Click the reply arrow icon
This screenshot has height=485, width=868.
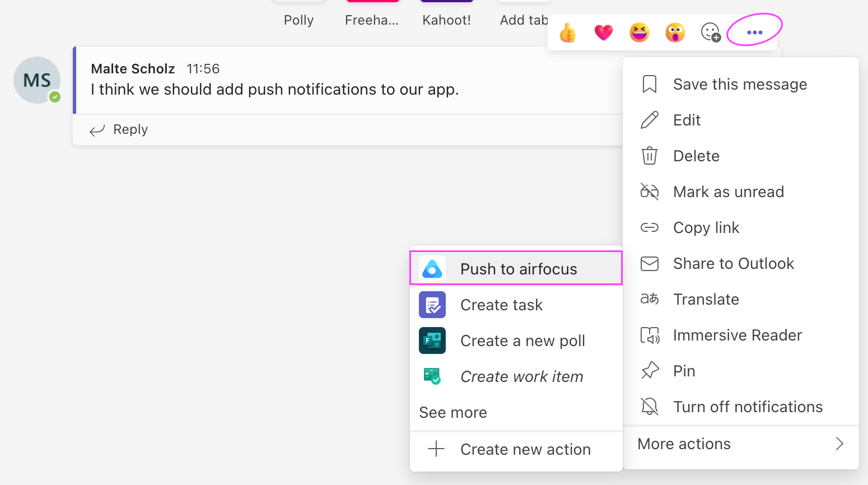pyautogui.click(x=97, y=130)
